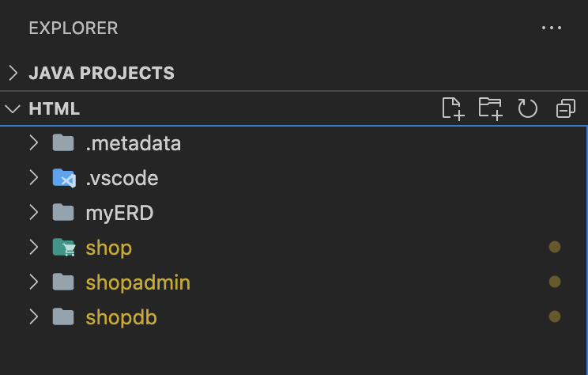Refresh the Explorer file tree
This screenshot has height=375, width=588.
(528, 108)
